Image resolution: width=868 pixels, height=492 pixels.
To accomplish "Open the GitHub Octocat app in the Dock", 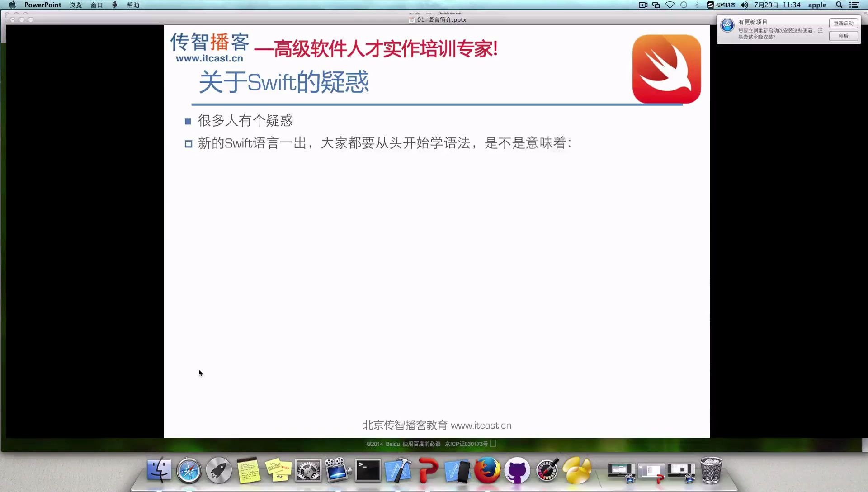I will (x=517, y=471).
